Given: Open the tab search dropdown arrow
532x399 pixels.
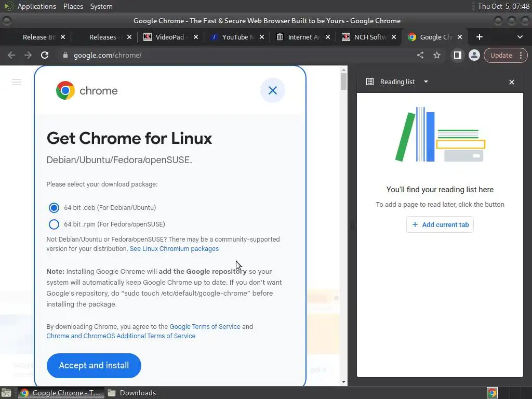Looking at the screenshot, I should click(520, 37).
